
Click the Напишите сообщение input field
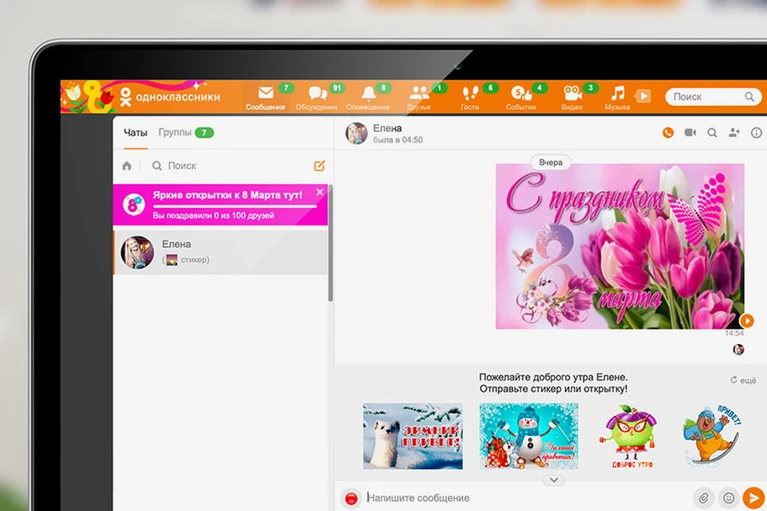click(526, 498)
